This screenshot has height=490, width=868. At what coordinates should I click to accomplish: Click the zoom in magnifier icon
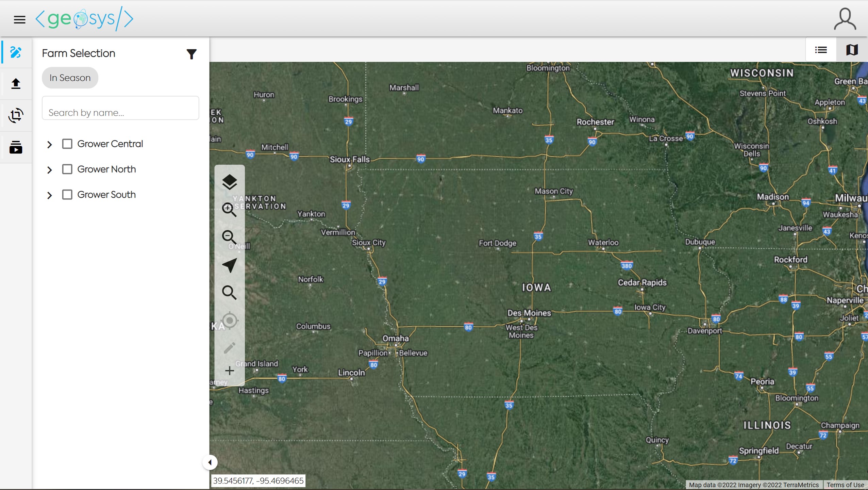click(229, 210)
